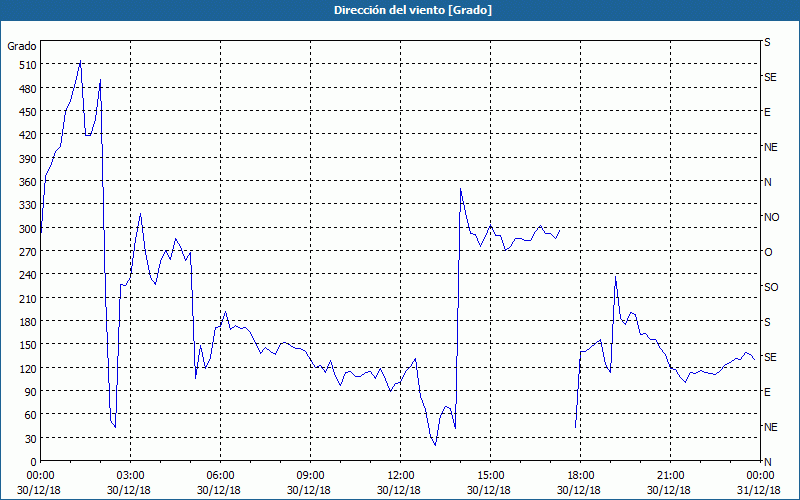Click the 420 y-axis tick label

pos(28,135)
